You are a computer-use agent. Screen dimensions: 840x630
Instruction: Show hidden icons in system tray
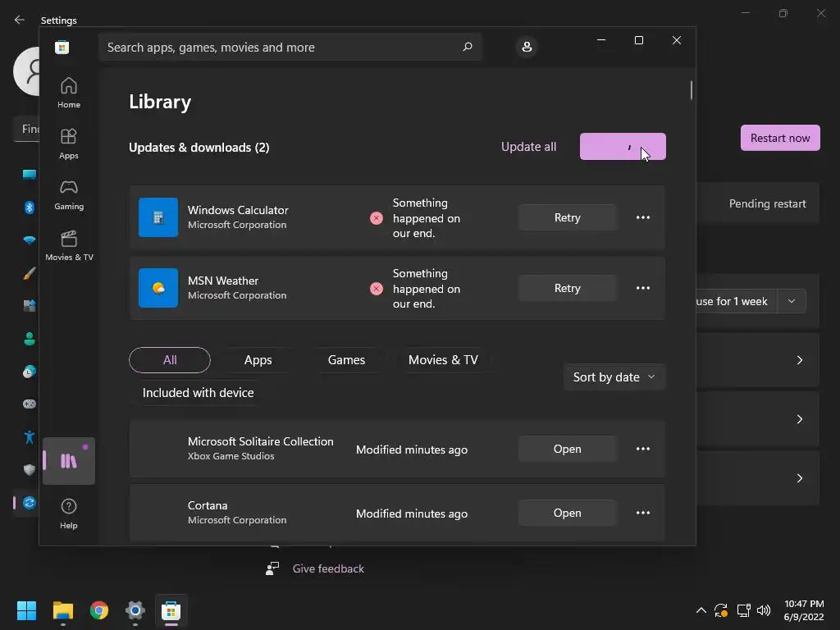pyautogui.click(x=701, y=610)
